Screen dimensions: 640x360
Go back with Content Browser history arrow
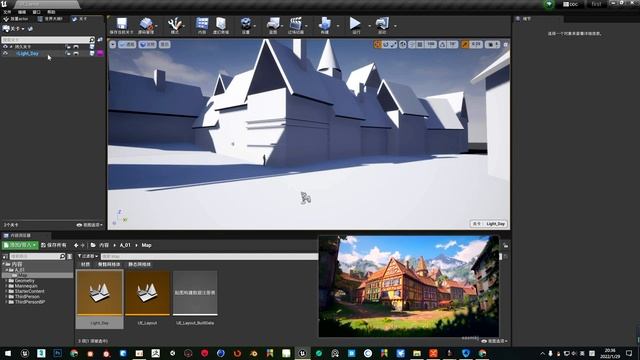coord(76,245)
